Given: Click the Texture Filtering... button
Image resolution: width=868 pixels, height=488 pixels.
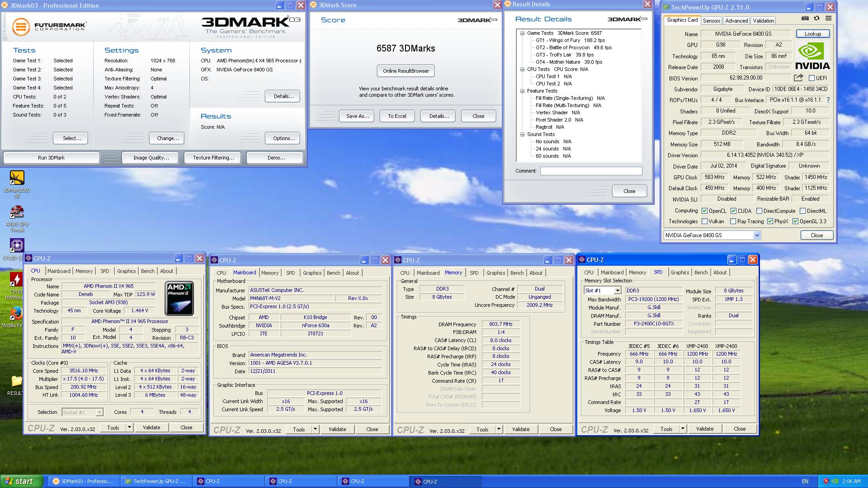Looking at the screenshot, I should tap(213, 158).
